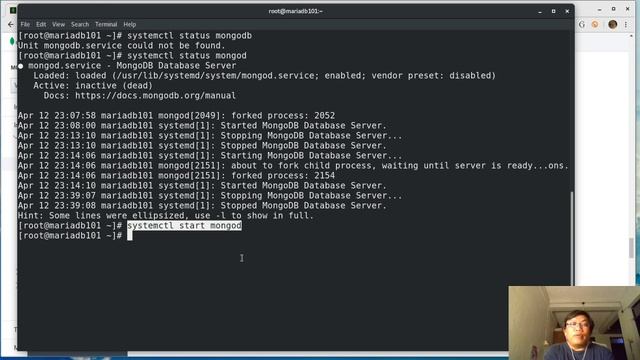
Task: Open the File menu in terminal
Action: [x=25, y=24]
